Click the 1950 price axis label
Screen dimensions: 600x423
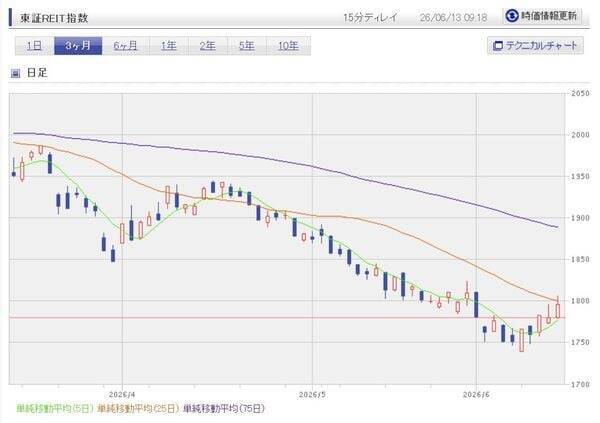coord(580,176)
